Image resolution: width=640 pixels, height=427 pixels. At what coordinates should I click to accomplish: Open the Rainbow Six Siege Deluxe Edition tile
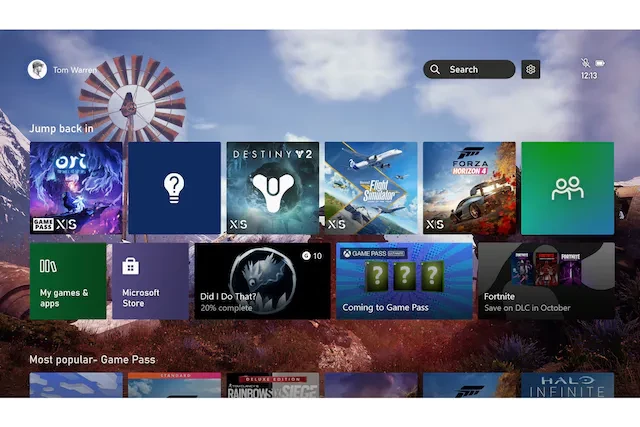point(273,385)
